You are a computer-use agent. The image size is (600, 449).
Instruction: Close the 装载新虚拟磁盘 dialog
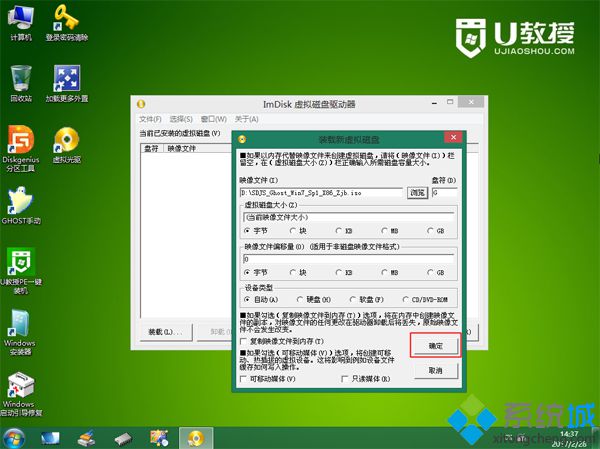click(x=454, y=137)
